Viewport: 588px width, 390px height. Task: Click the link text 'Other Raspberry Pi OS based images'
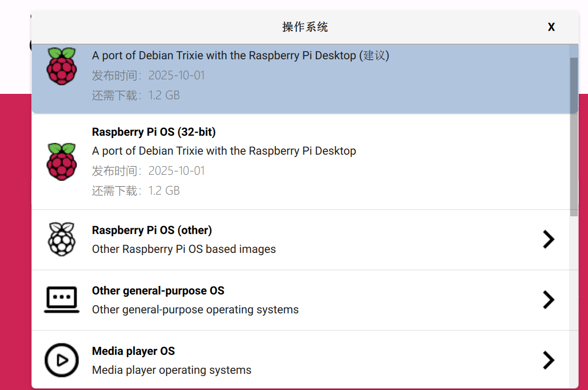click(183, 249)
